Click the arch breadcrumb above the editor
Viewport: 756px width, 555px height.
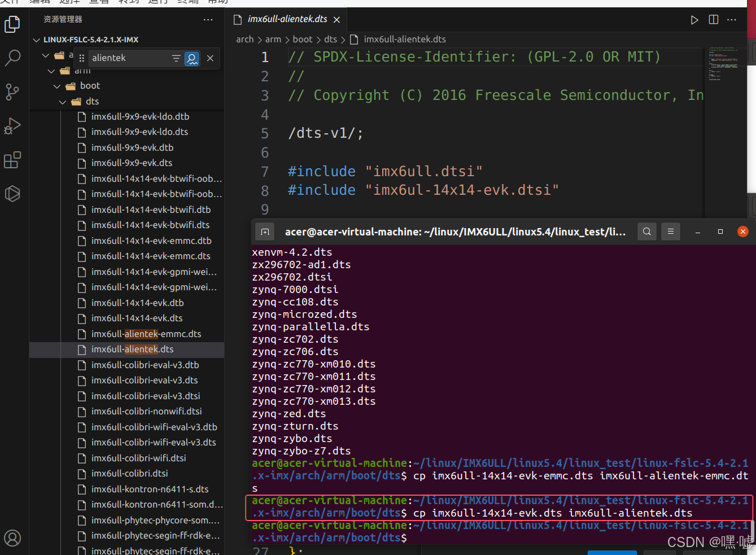(245, 39)
